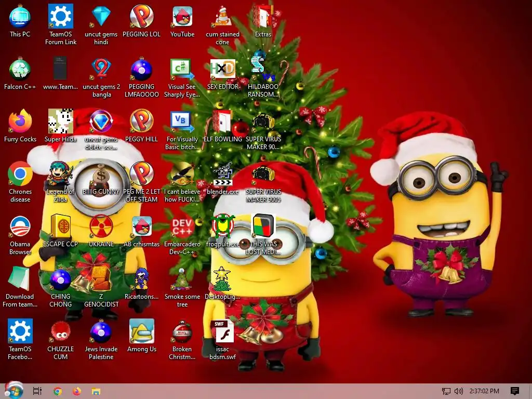Open the Download From team... notepad icon
Image resolution: width=532 pixels, height=399 pixels.
[x=20, y=287]
